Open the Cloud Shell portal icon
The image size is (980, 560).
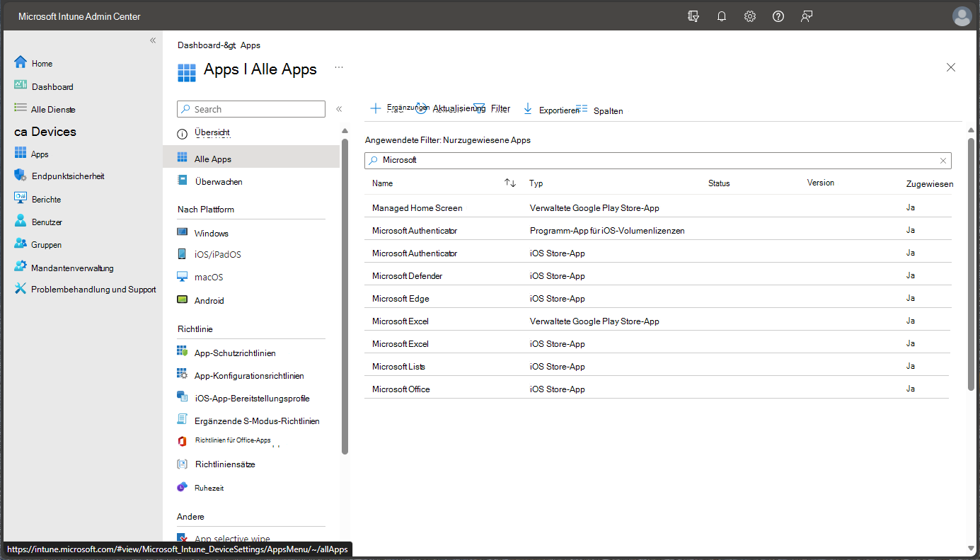[x=693, y=16]
